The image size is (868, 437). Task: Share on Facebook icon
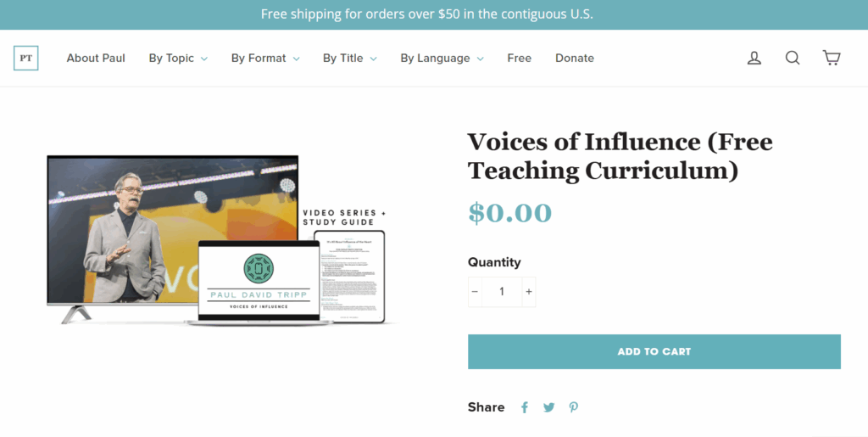tap(525, 407)
